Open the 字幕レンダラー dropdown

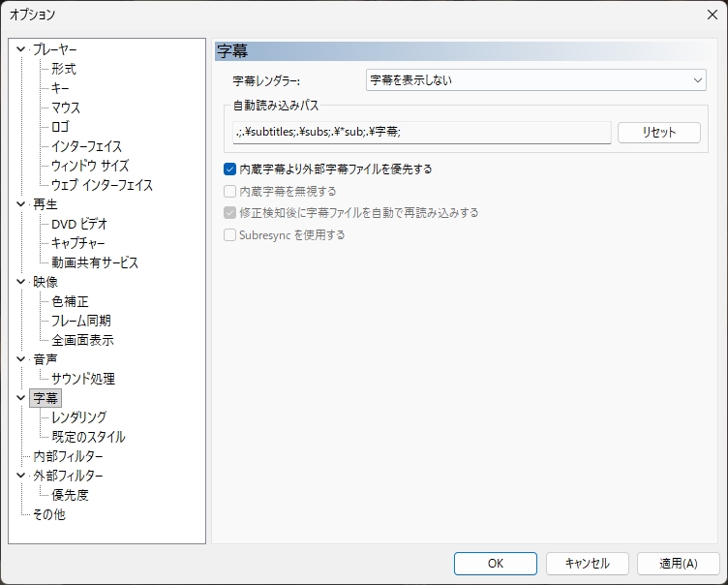click(x=535, y=80)
